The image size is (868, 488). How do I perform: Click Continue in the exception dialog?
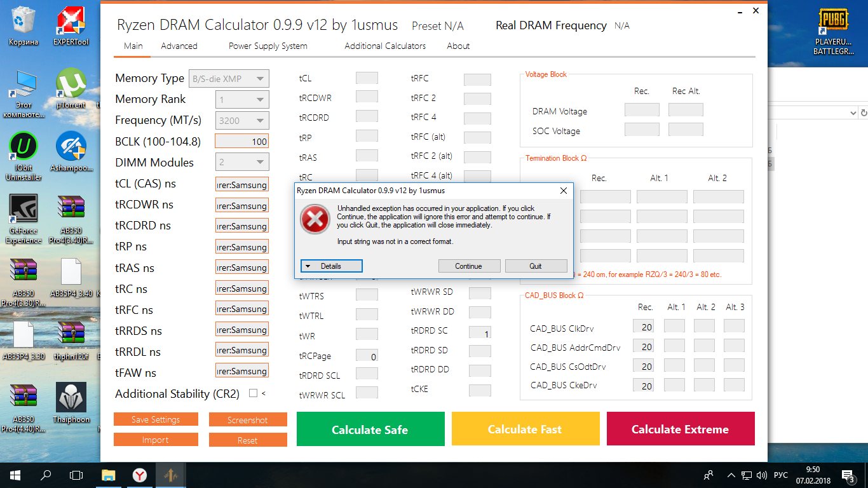click(469, 266)
